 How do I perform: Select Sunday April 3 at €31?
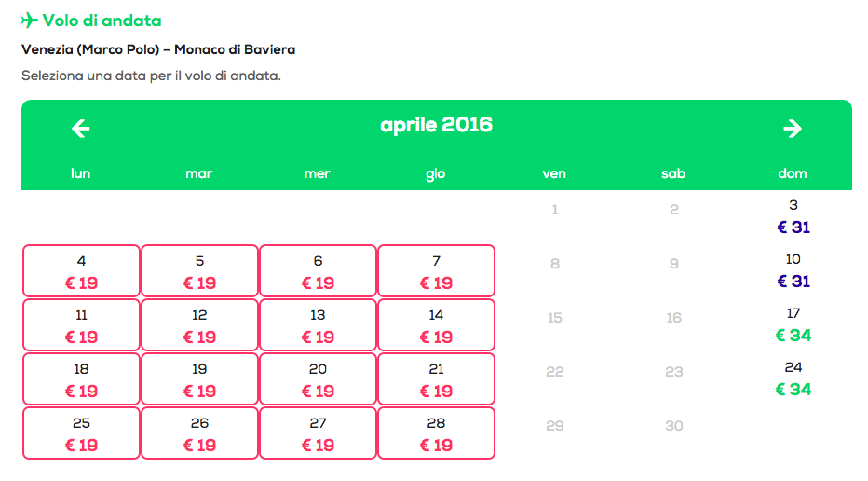click(793, 217)
